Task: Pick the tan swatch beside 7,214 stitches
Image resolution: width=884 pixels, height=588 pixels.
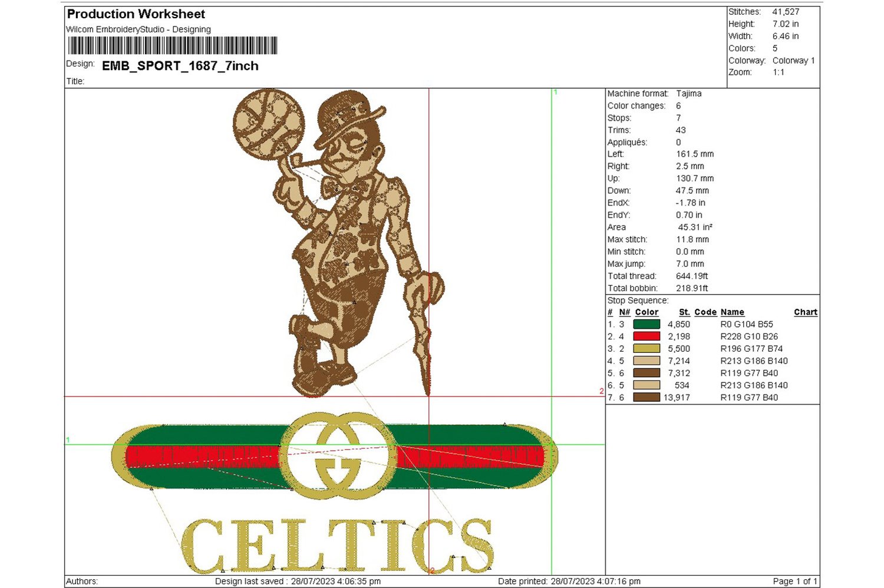Action: [646, 361]
